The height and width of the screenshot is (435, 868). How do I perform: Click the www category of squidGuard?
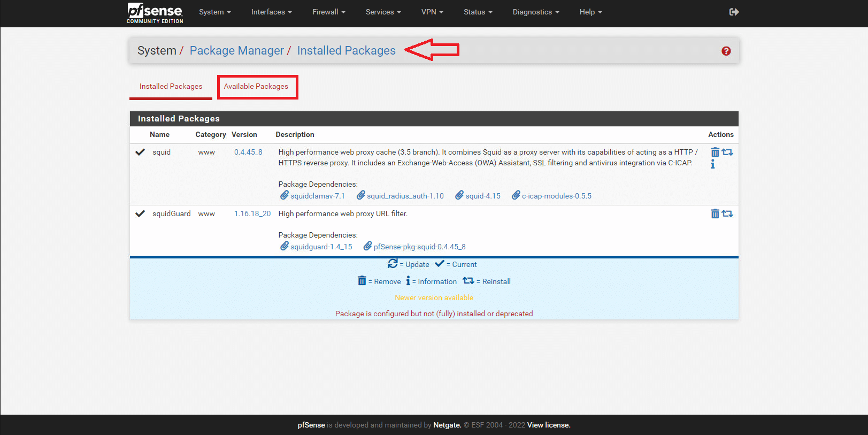[206, 213]
